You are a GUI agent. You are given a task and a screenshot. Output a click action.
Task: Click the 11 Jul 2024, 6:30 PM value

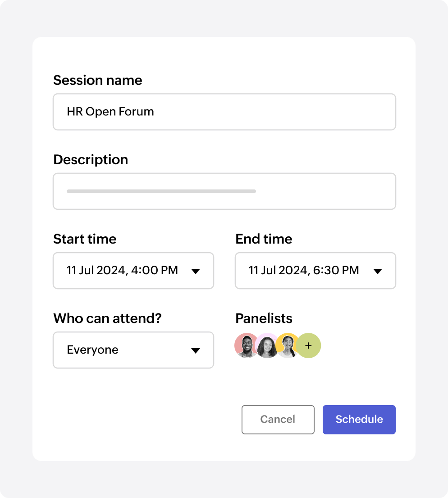304,271
